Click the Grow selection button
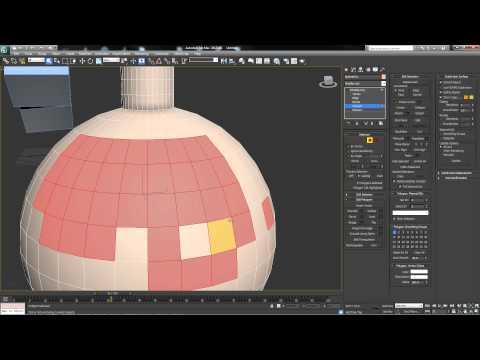 point(374,161)
